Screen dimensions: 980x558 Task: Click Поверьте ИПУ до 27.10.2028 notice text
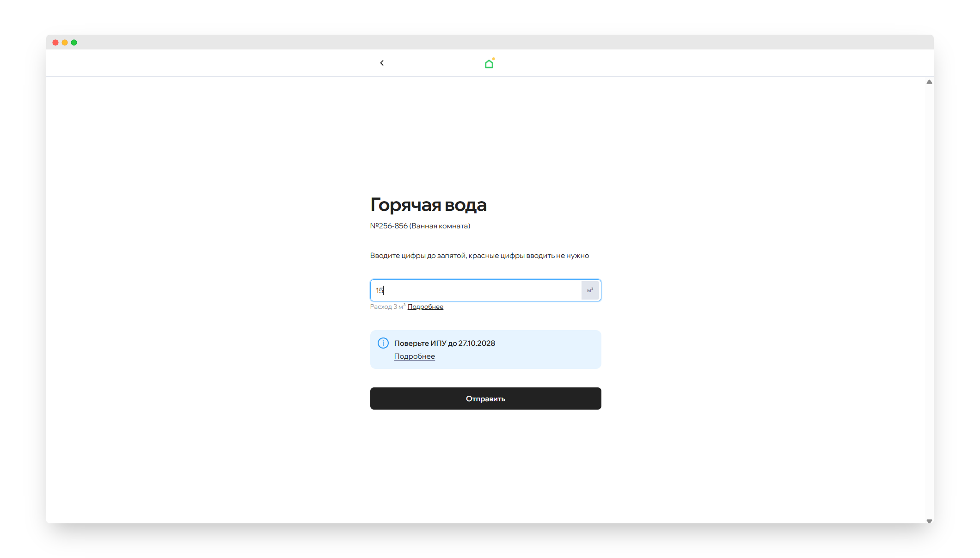(x=444, y=343)
